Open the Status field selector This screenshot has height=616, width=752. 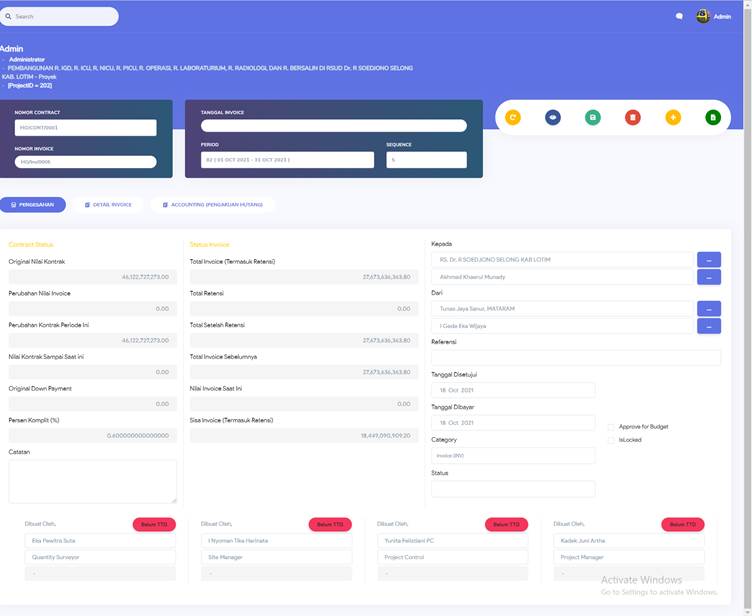pos(513,489)
